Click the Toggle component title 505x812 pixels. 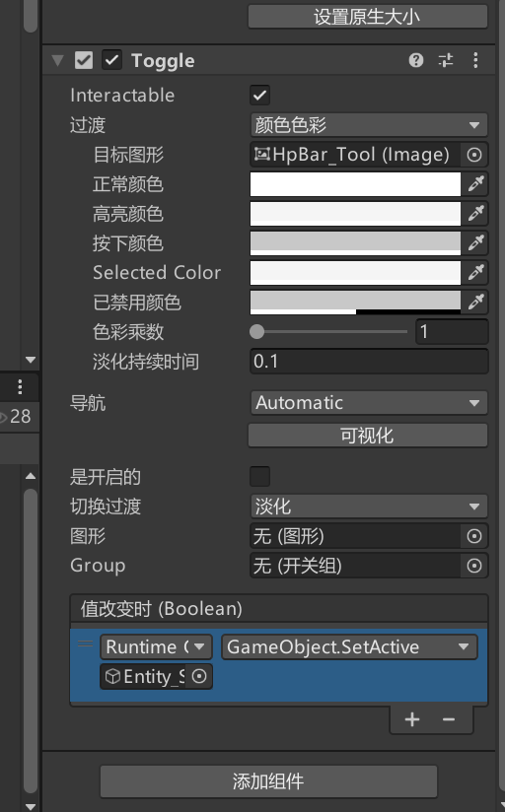pos(163,61)
